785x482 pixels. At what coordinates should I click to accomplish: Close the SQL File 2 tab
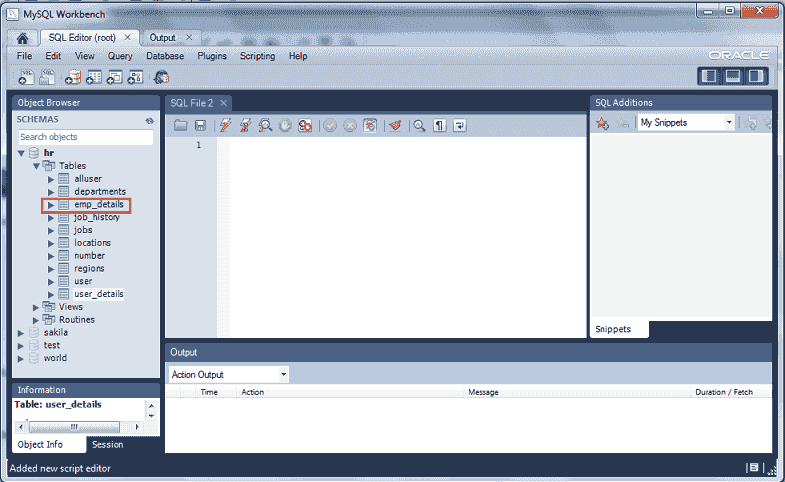coord(224,103)
